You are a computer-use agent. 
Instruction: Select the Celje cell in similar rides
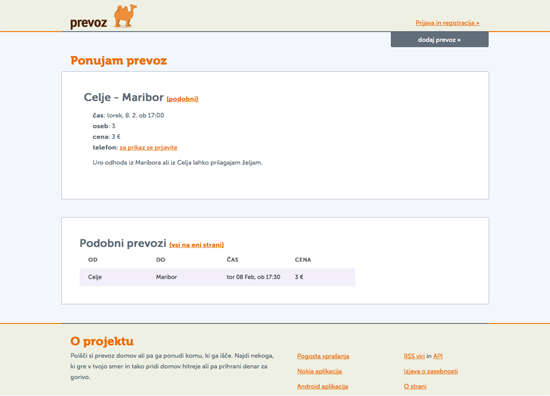pos(95,277)
